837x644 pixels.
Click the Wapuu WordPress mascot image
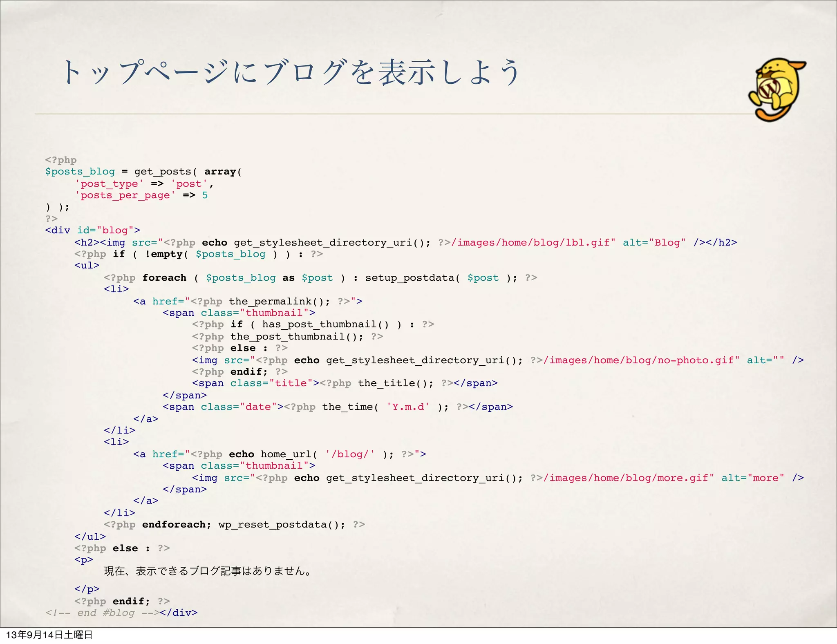pyautogui.click(x=777, y=90)
